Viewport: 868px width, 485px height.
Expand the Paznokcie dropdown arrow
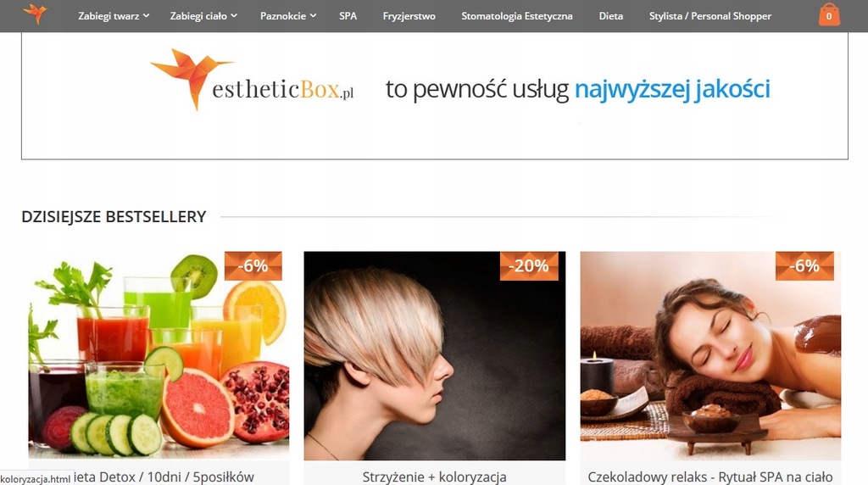tap(314, 16)
